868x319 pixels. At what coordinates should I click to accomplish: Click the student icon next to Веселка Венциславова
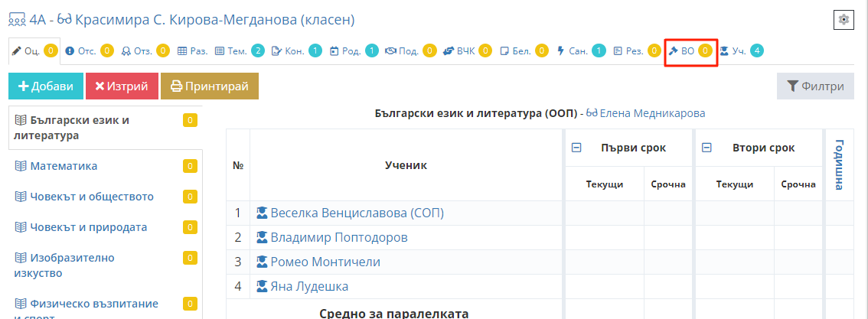262,213
